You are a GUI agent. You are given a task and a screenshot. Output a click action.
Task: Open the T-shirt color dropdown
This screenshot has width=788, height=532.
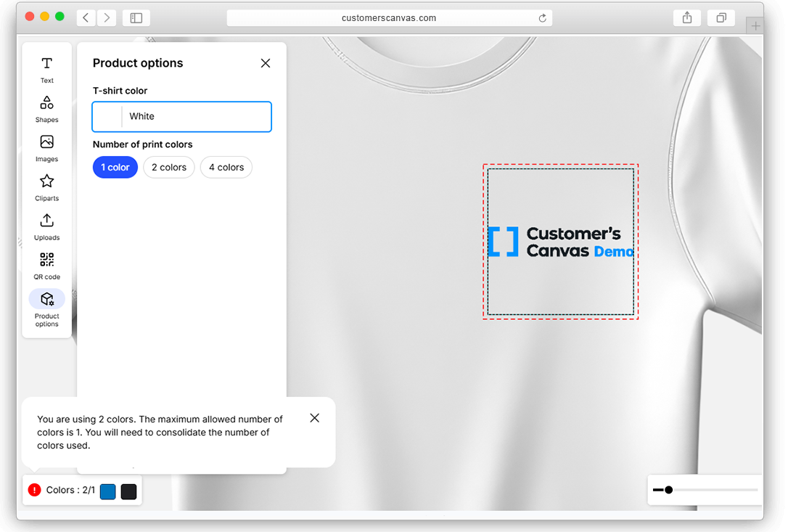click(181, 117)
